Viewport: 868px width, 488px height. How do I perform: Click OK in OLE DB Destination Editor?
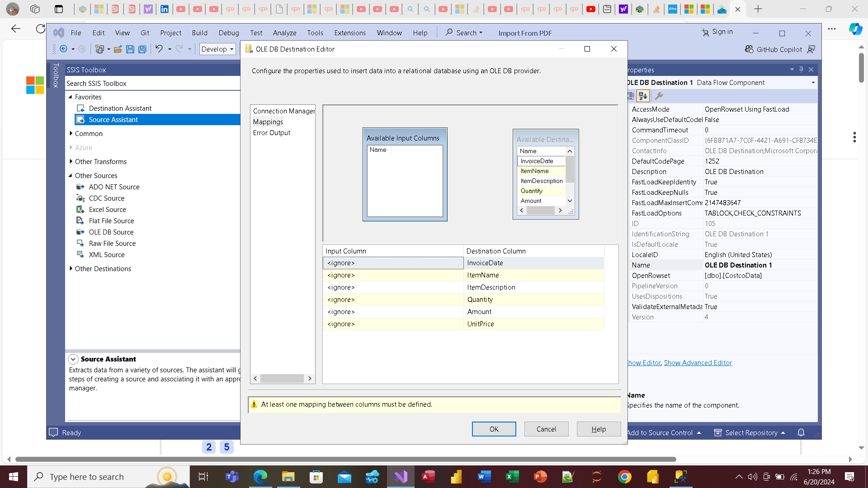494,429
